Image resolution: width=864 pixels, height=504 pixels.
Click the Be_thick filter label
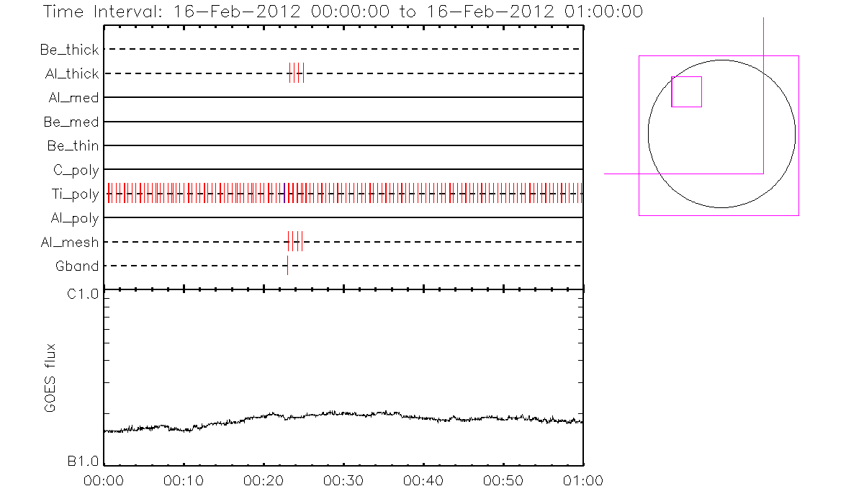click(70, 50)
